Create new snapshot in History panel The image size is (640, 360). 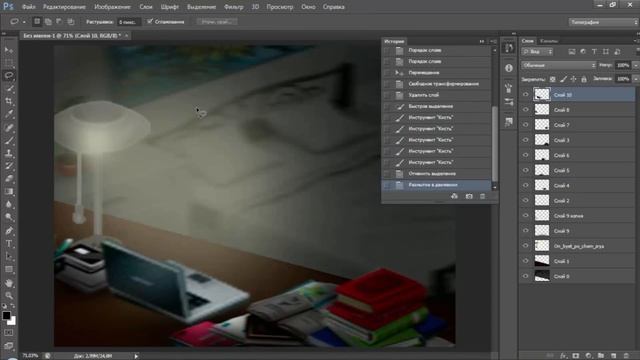(x=469, y=196)
